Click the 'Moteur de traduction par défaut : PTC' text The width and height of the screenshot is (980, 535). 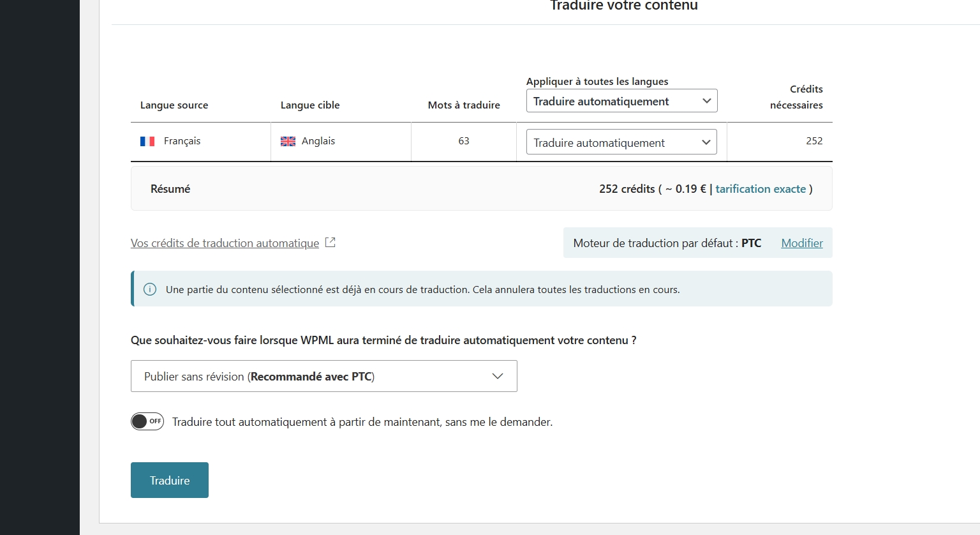click(x=667, y=243)
